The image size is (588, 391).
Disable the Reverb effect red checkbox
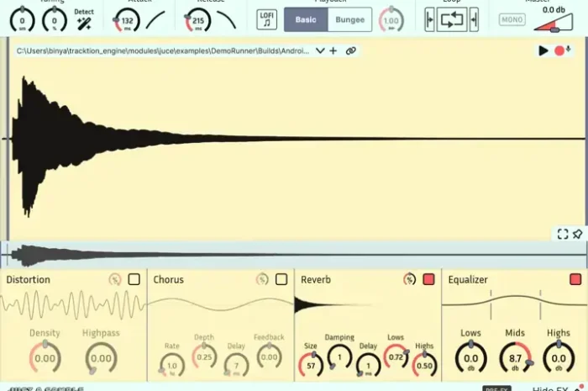428,279
